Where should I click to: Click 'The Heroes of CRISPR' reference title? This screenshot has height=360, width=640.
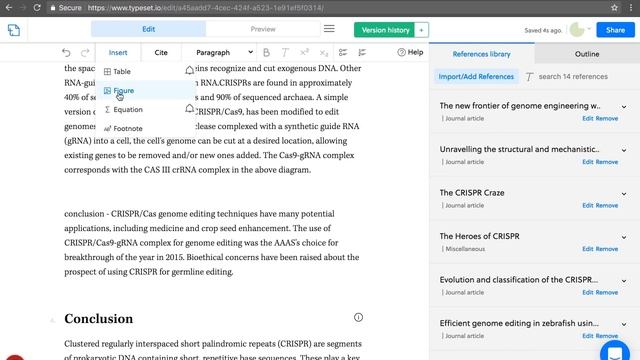(480, 236)
